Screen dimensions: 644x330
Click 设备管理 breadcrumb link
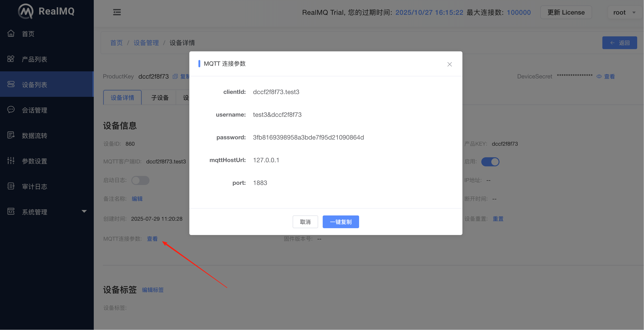[146, 43]
